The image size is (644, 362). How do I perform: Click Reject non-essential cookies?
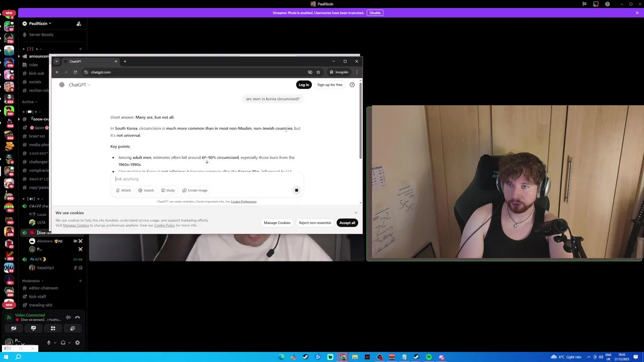[x=315, y=223]
